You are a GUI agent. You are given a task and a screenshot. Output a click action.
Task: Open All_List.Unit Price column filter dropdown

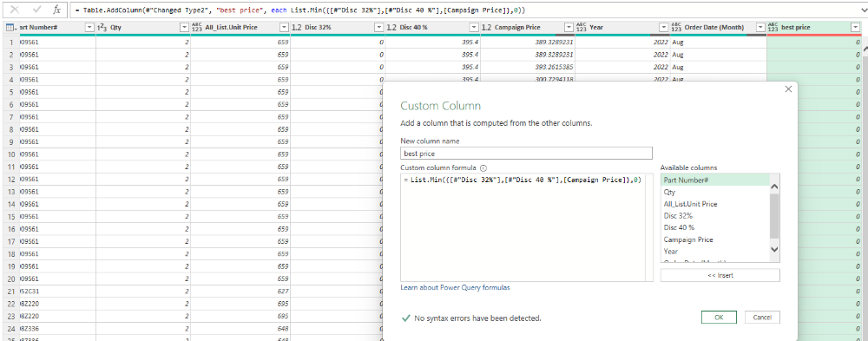click(x=284, y=27)
